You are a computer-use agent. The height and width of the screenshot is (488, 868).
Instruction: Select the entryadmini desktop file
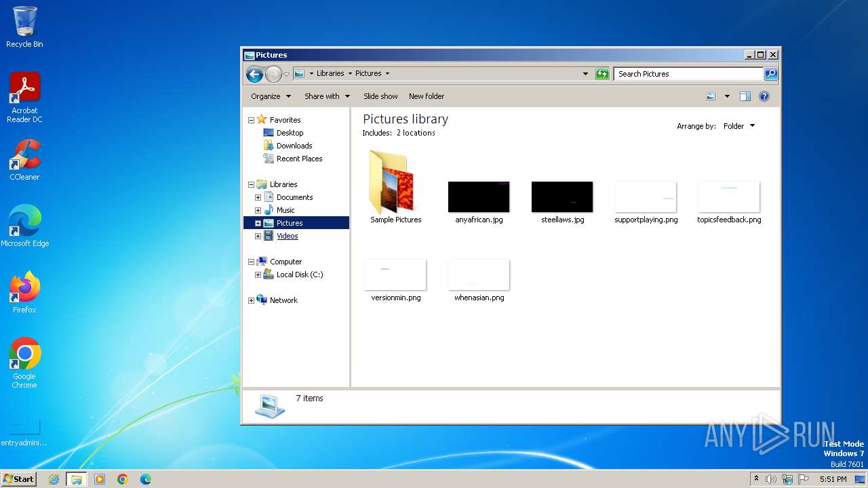(24, 432)
